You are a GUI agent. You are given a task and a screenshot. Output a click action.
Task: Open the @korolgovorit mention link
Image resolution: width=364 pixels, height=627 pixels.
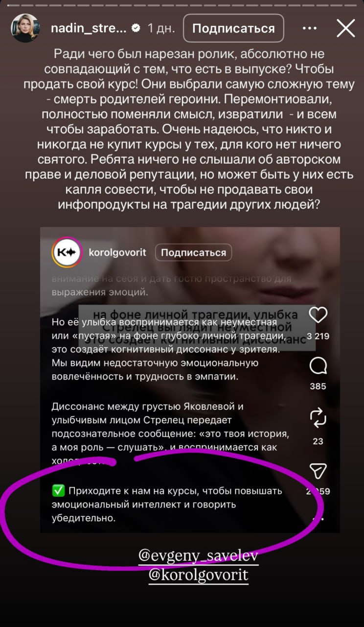[x=198, y=575]
